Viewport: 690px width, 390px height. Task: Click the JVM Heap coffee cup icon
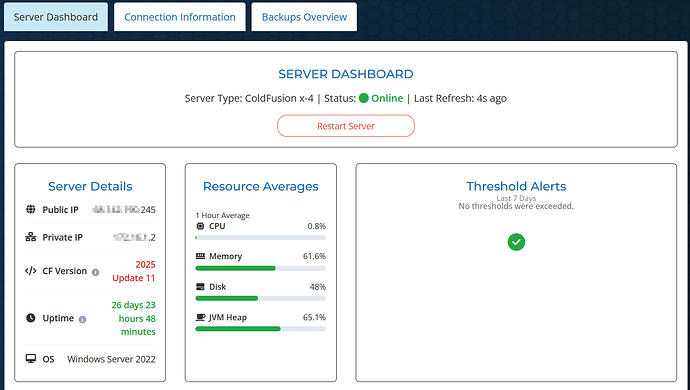[x=200, y=317]
